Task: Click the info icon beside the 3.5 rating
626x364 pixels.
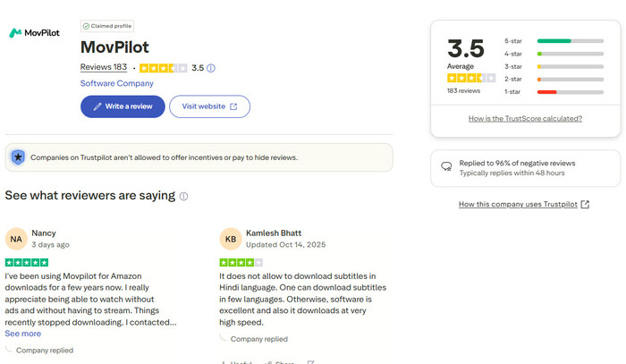Action: 211,68
